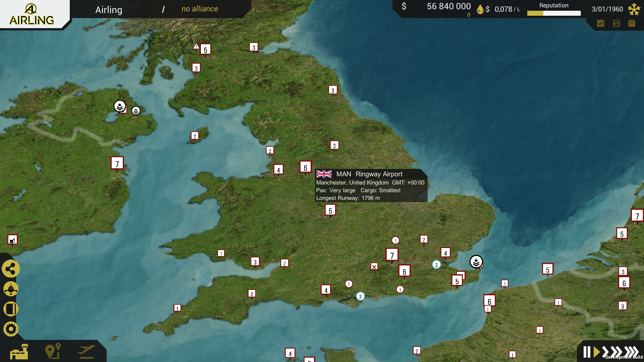This screenshot has width=644, height=362.
Task: Enable fastest game speed with triple chevrons
Action: [631, 352]
